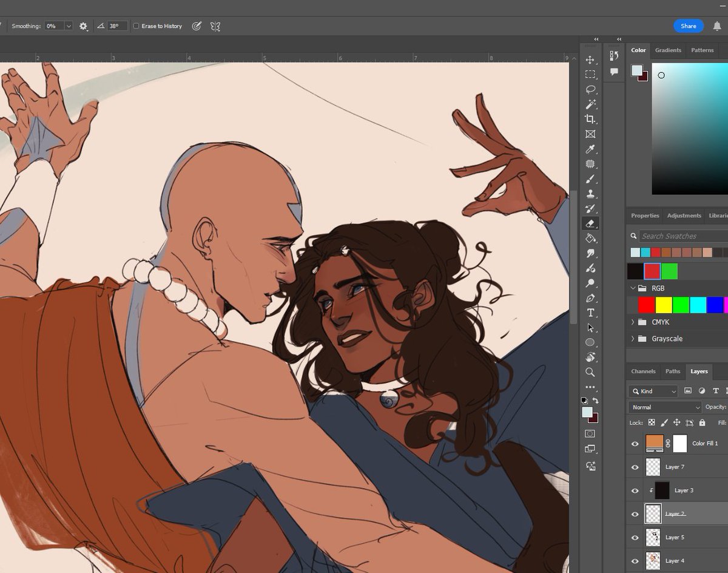This screenshot has height=573, width=728.
Task: Click the Share button
Action: click(689, 26)
